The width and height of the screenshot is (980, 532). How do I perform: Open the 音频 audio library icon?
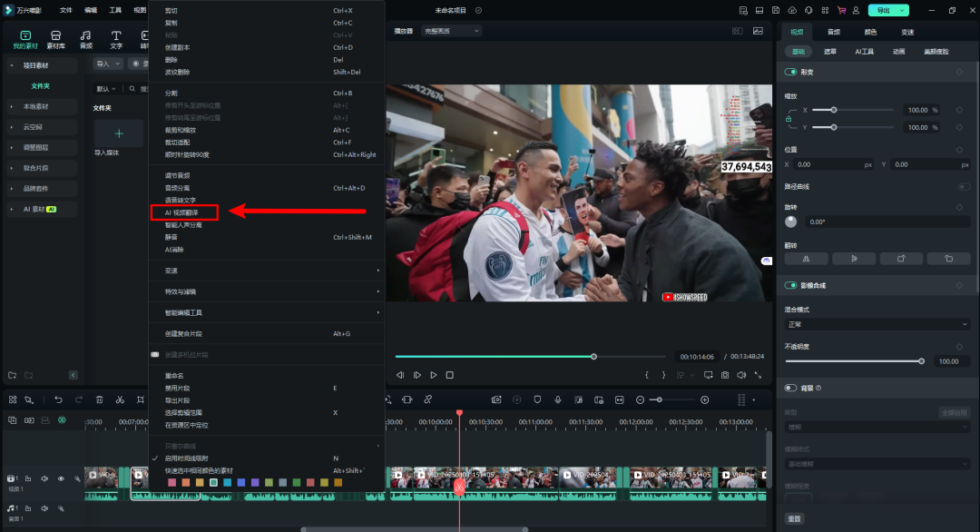[85, 39]
